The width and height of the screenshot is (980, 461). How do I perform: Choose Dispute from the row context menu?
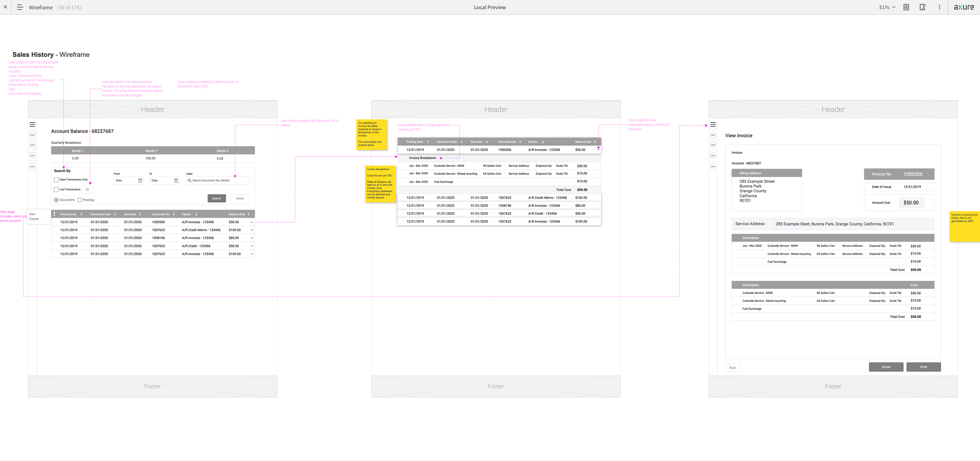click(x=34, y=219)
